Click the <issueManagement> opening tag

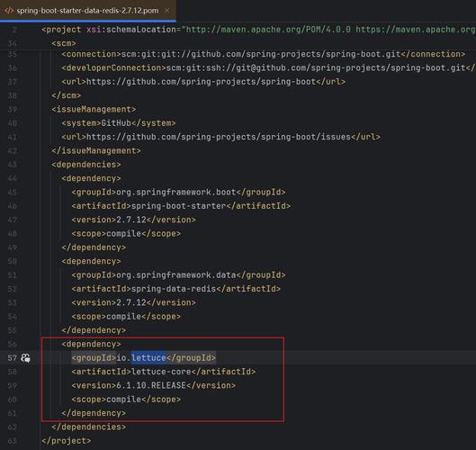[94, 109]
